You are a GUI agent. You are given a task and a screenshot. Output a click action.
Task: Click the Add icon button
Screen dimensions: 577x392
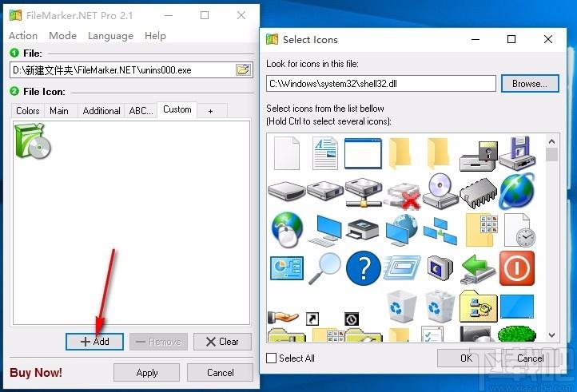click(x=94, y=342)
